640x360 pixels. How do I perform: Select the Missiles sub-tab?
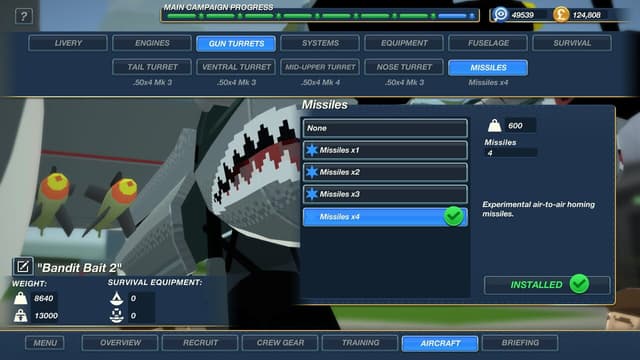click(488, 67)
